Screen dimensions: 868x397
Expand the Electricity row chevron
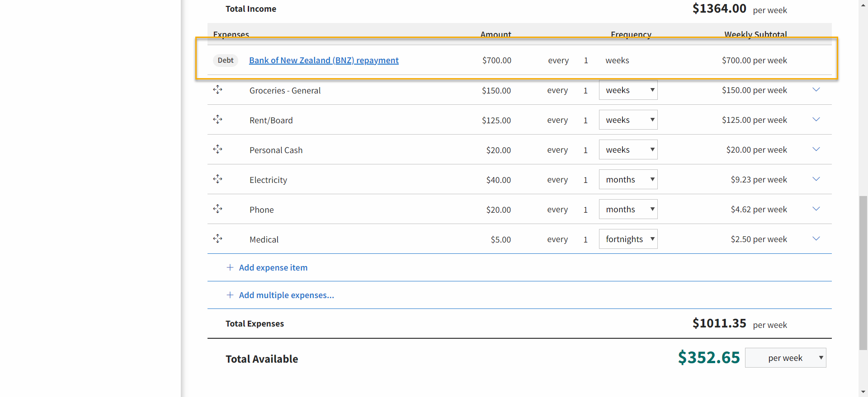tap(816, 179)
